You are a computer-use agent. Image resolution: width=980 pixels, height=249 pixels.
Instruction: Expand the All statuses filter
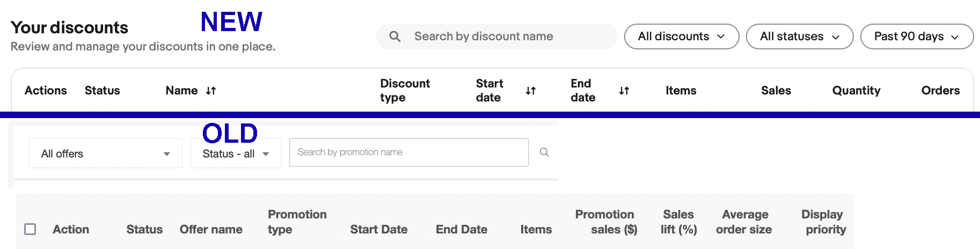tap(800, 36)
